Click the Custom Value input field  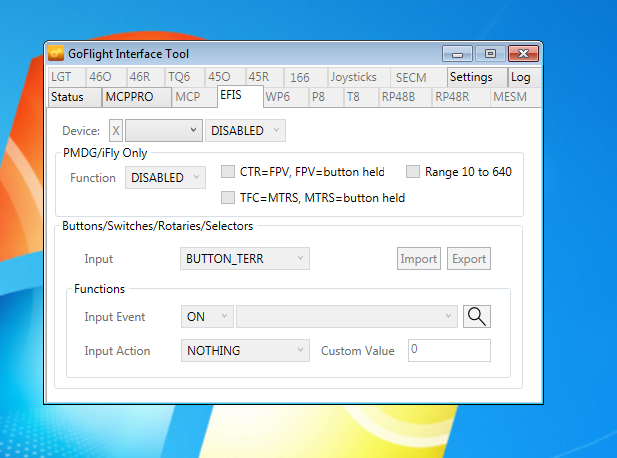tap(448, 351)
